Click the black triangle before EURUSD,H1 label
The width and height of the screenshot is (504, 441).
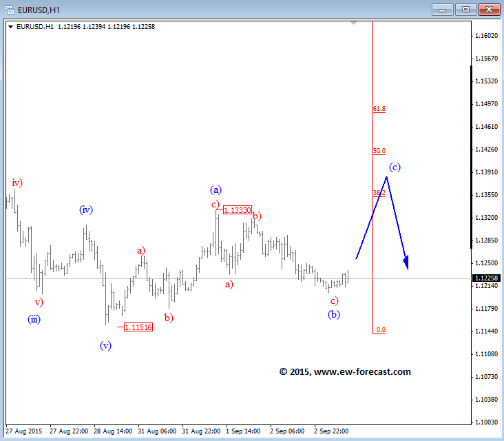11,27
